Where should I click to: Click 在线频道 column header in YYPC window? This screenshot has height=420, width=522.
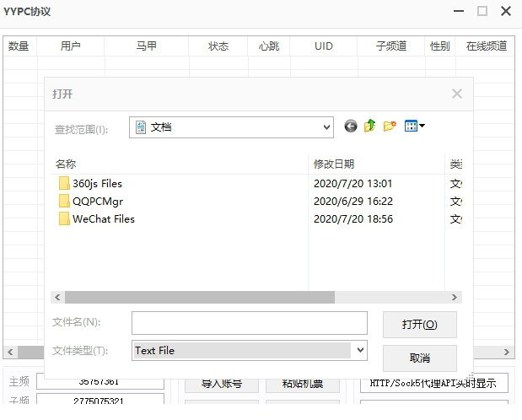487,46
